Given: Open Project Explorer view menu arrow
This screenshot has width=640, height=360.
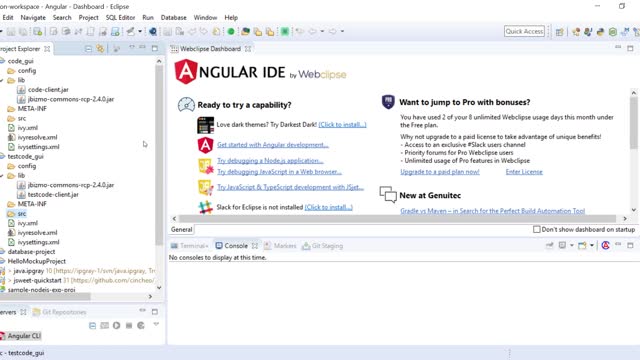Looking at the screenshot, I should tap(131, 48).
